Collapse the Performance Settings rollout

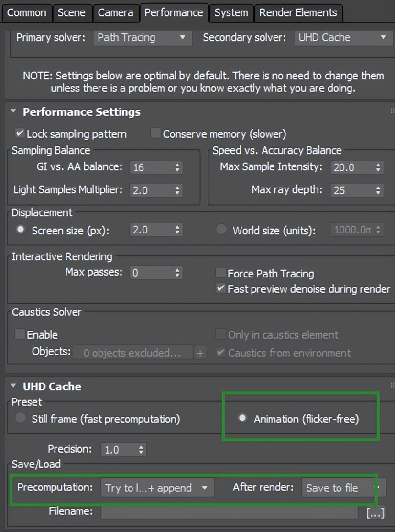click(13, 112)
